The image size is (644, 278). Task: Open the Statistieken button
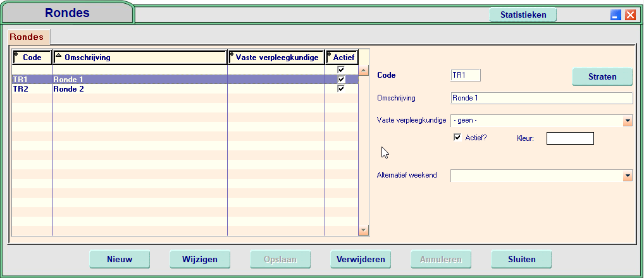pyautogui.click(x=523, y=15)
